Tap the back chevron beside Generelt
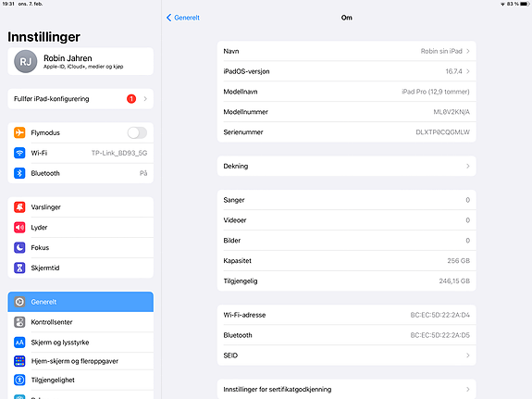This screenshot has height=399, width=532. (x=169, y=18)
